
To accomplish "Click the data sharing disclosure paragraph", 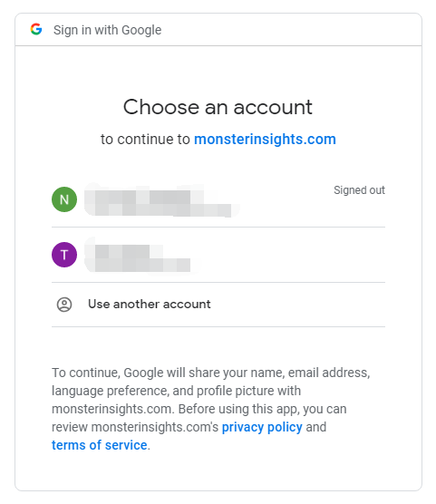I will pyautogui.click(x=211, y=409).
